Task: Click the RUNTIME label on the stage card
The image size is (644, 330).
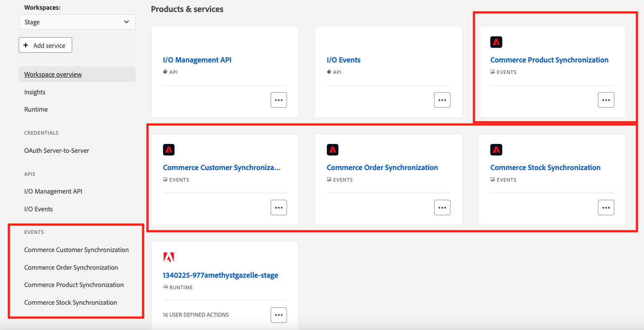Action: 181,287
